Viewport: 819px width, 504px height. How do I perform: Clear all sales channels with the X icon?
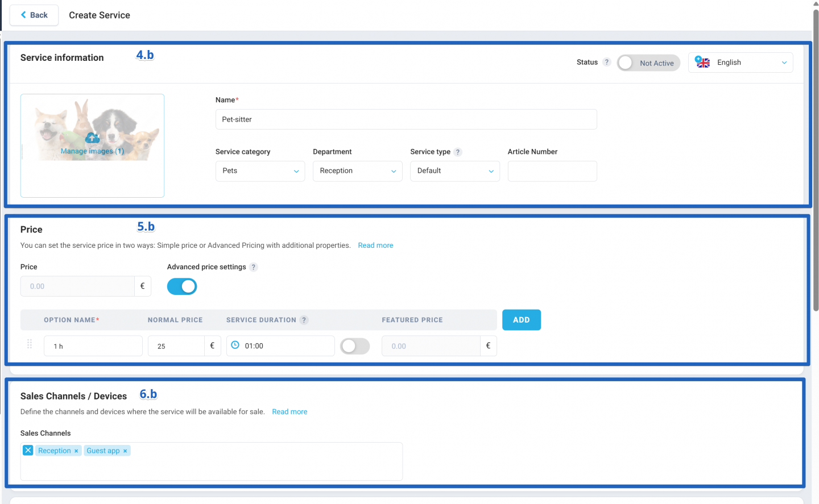[28, 450]
